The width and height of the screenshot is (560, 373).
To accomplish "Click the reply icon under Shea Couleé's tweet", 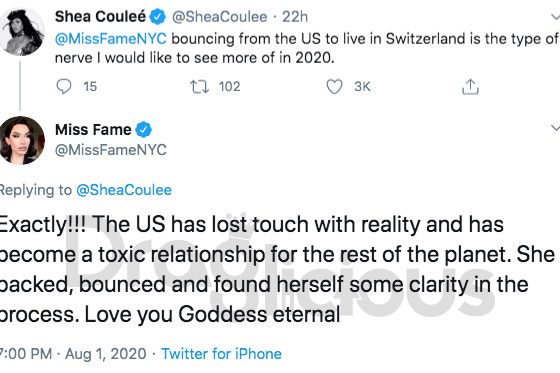I will pyautogui.click(x=64, y=86).
